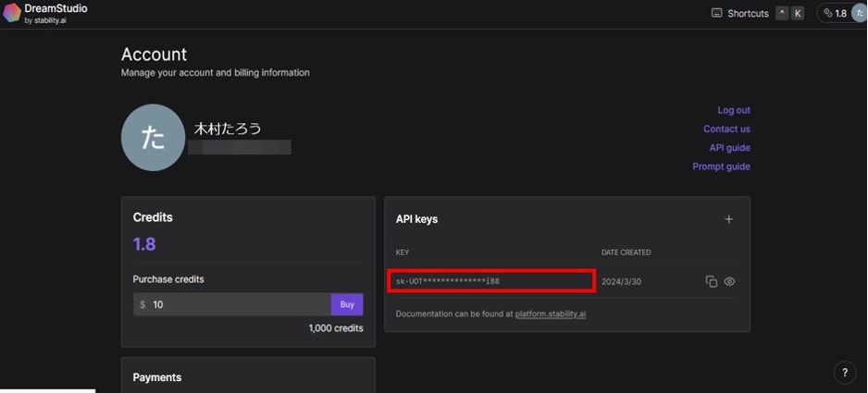This screenshot has height=393, width=868.
Task: Click the DATE CREATED column header
Action: tap(626, 252)
